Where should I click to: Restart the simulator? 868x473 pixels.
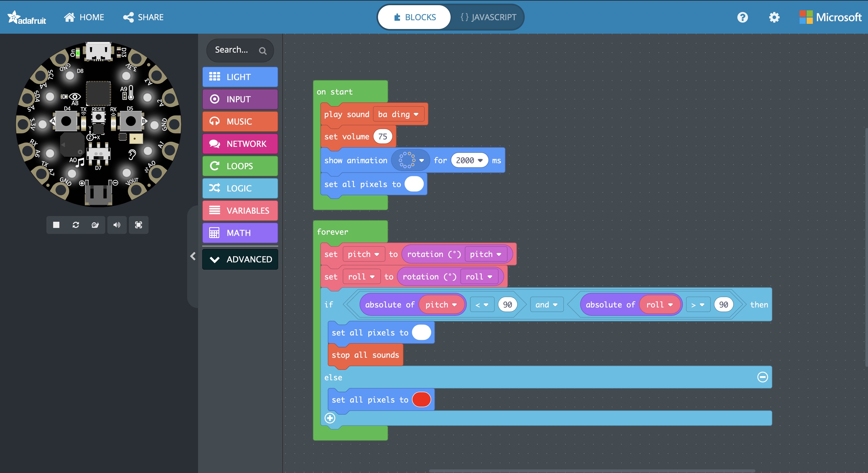76,225
